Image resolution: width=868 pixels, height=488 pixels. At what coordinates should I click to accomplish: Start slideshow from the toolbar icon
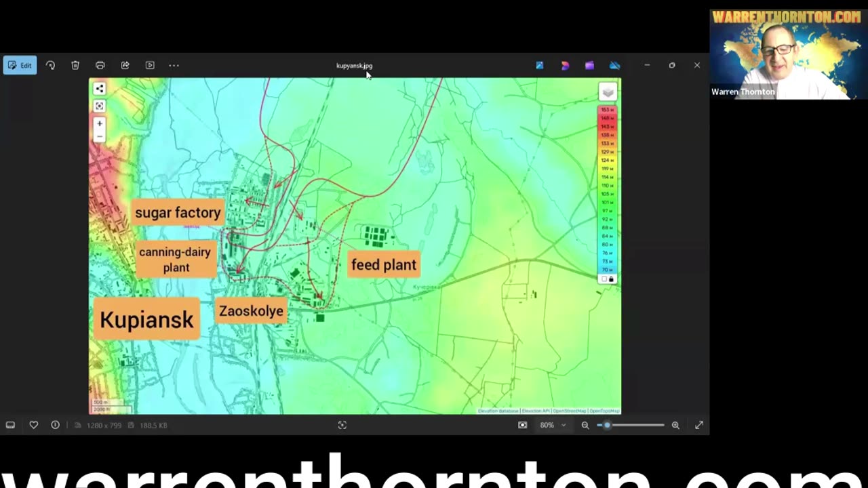click(150, 65)
